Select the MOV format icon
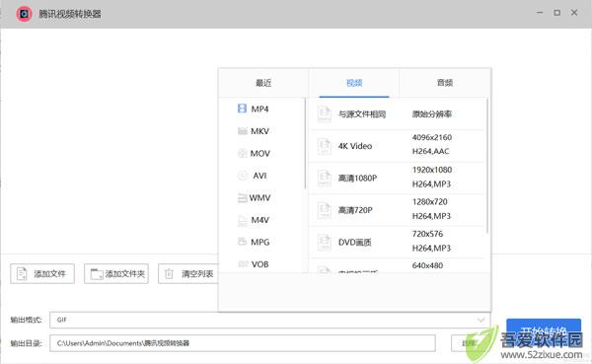Screen dimensions: 592x364 coord(242,153)
